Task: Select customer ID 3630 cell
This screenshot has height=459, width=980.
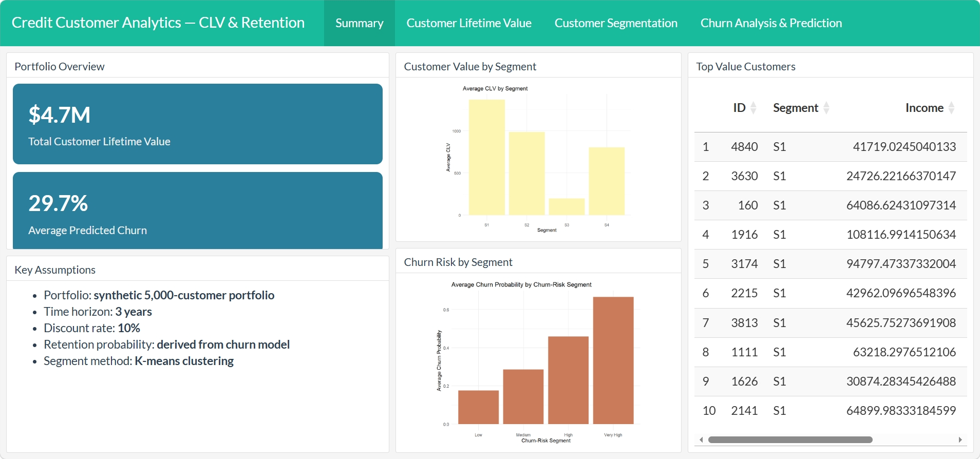Action: click(744, 176)
